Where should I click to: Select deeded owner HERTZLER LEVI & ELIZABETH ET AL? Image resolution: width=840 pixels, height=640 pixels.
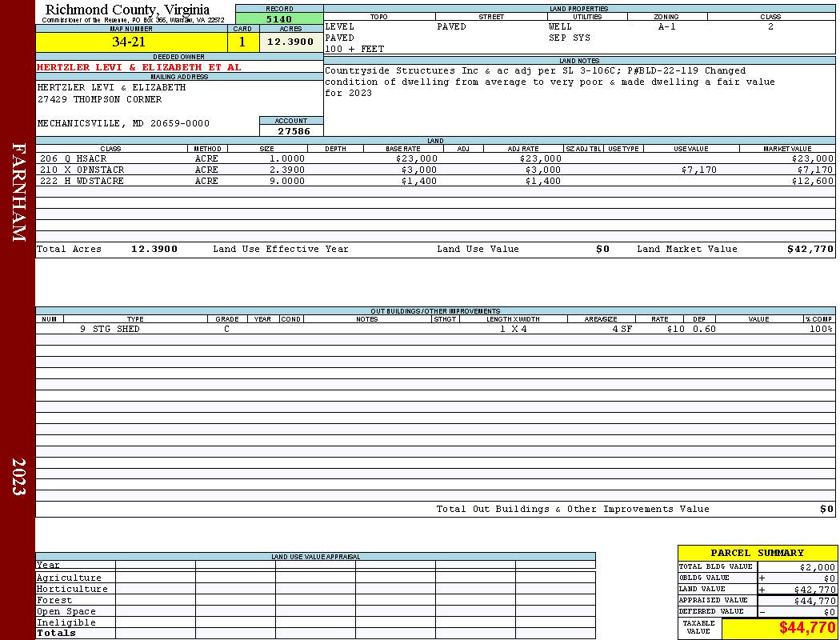(x=138, y=67)
